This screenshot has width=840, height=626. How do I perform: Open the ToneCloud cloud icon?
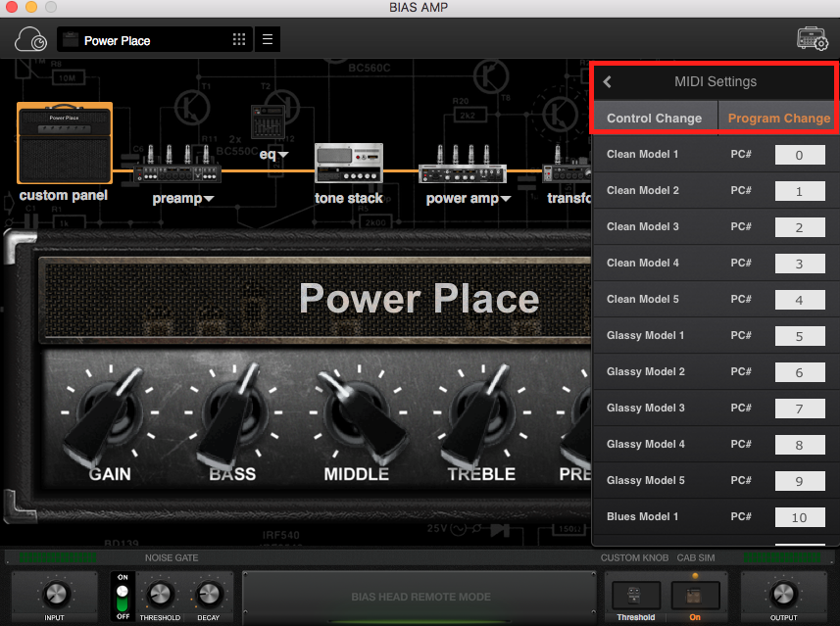30,39
